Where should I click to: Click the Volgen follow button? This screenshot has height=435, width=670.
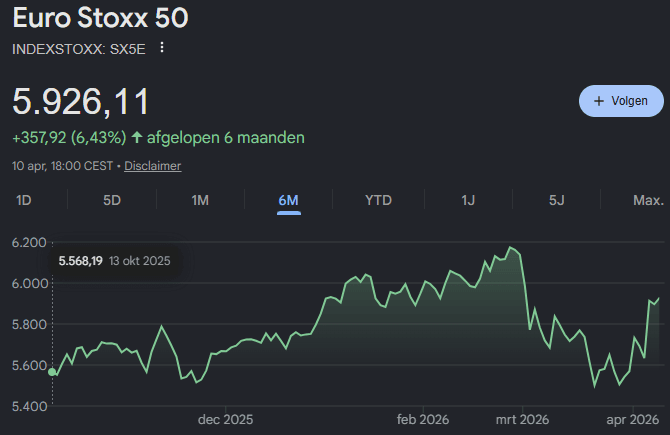620,101
